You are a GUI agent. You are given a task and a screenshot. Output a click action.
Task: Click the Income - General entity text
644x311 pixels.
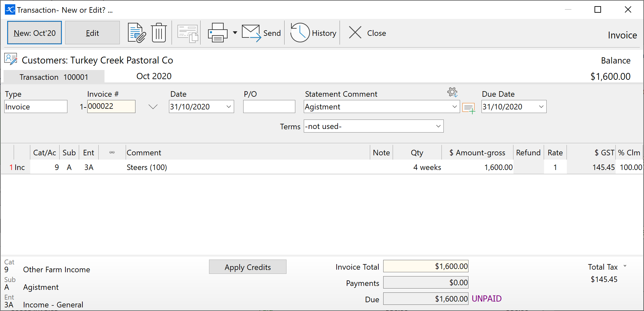coord(53,304)
